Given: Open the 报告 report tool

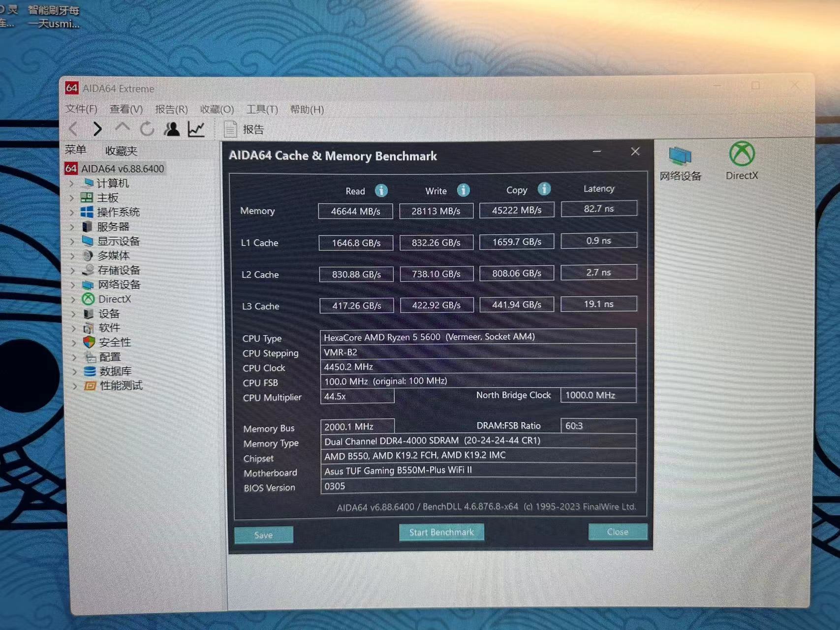Looking at the screenshot, I should click(x=245, y=128).
